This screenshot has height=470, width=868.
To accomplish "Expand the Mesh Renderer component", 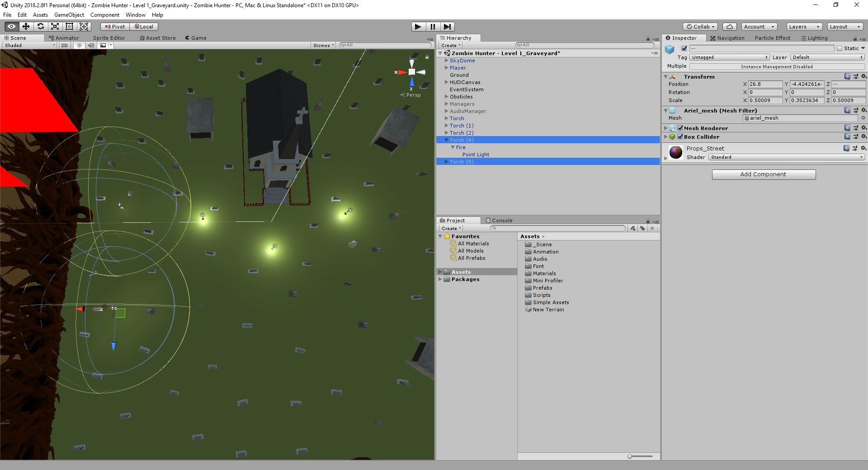I will 665,128.
